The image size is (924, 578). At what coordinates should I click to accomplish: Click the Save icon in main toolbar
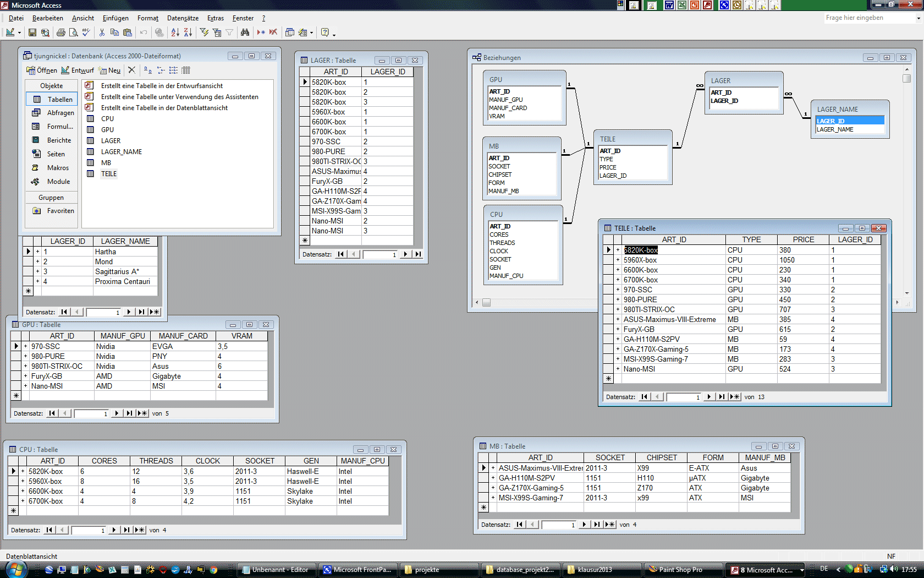(32, 32)
